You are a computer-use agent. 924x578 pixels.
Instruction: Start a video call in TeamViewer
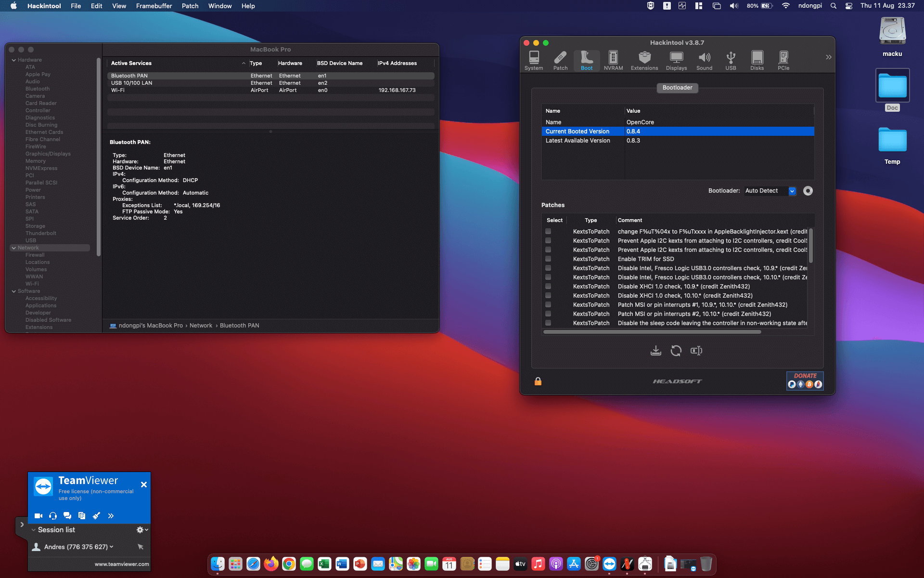[38, 515]
